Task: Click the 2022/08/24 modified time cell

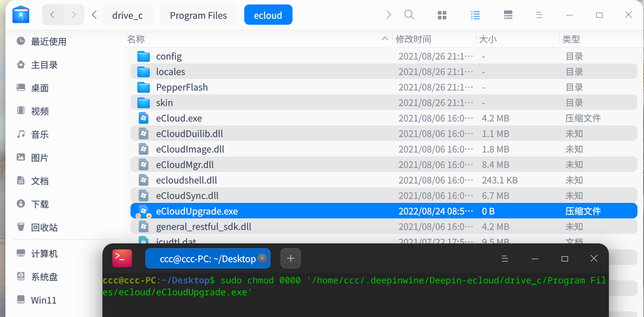Action: [436, 211]
